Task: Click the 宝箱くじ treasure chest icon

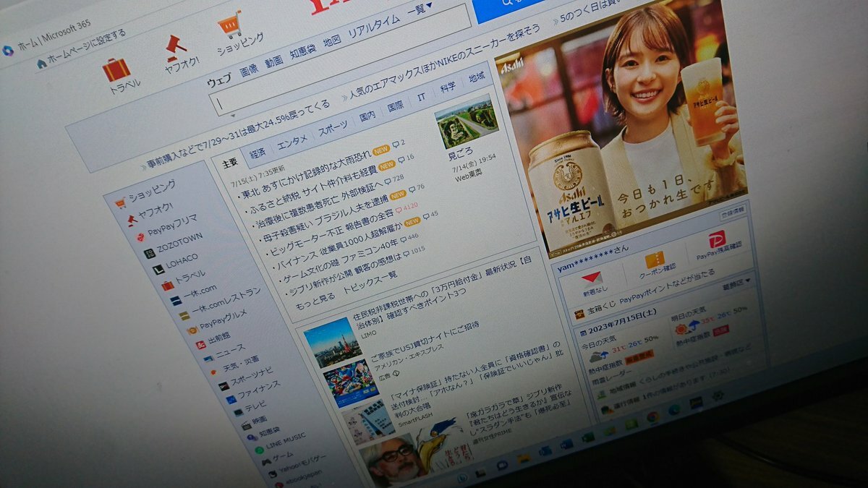Action: click(x=579, y=314)
